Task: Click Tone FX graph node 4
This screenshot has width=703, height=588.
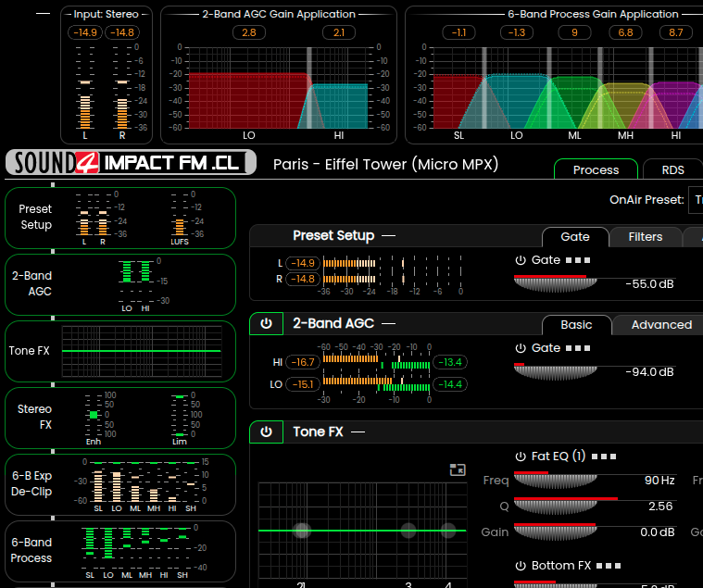Action: [448, 531]
